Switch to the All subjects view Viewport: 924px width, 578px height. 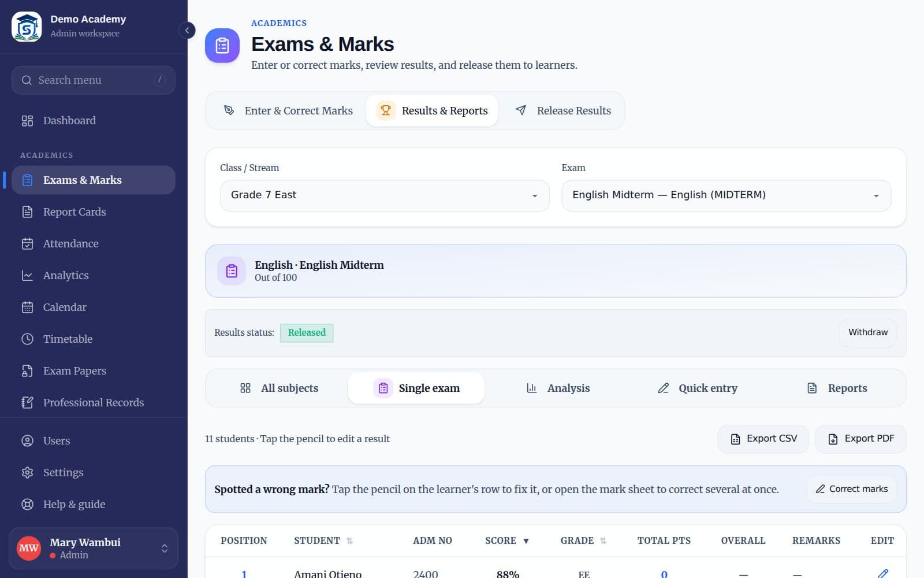point(279,388)
